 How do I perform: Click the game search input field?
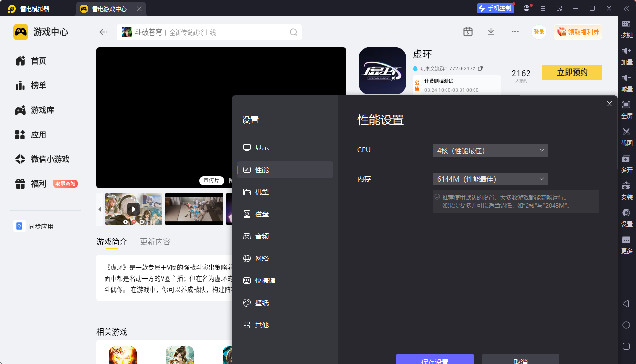(x=227, y=32)
